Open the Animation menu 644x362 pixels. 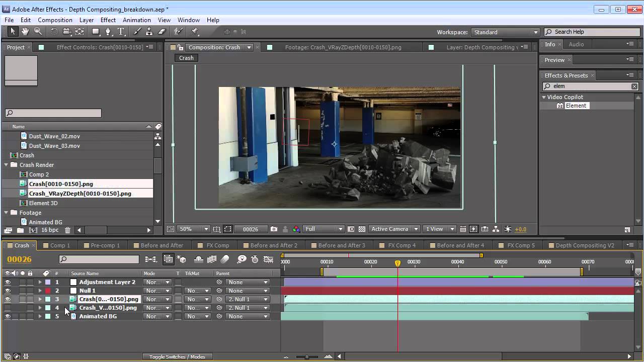[x=137, y=20]
